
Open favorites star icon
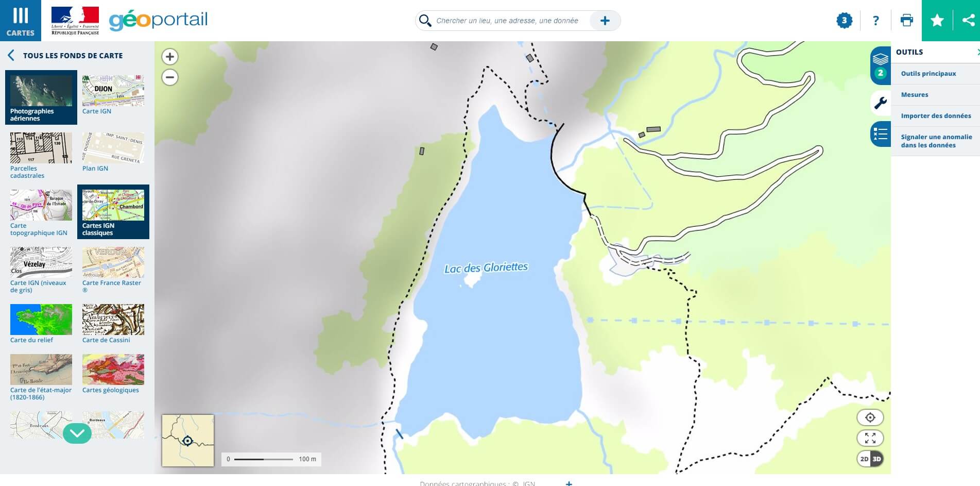click(x=937, y=21)
